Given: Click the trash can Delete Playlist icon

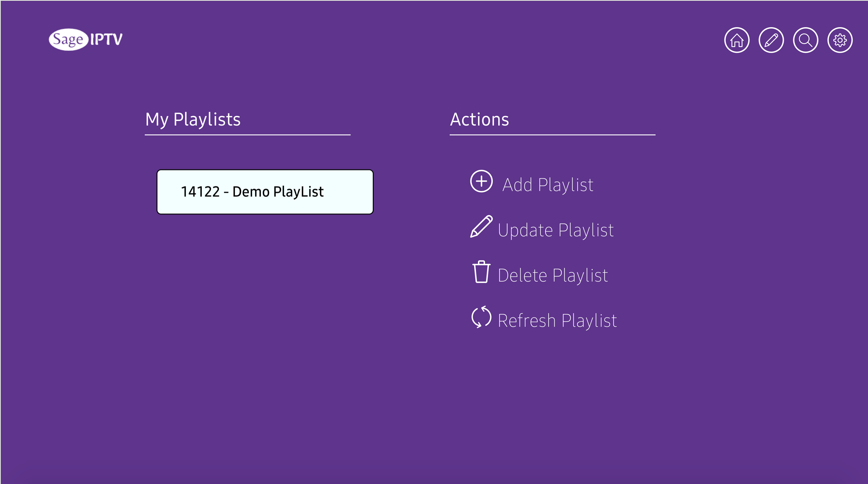Looking at the screenshot, I should click(x=481, y=272).
